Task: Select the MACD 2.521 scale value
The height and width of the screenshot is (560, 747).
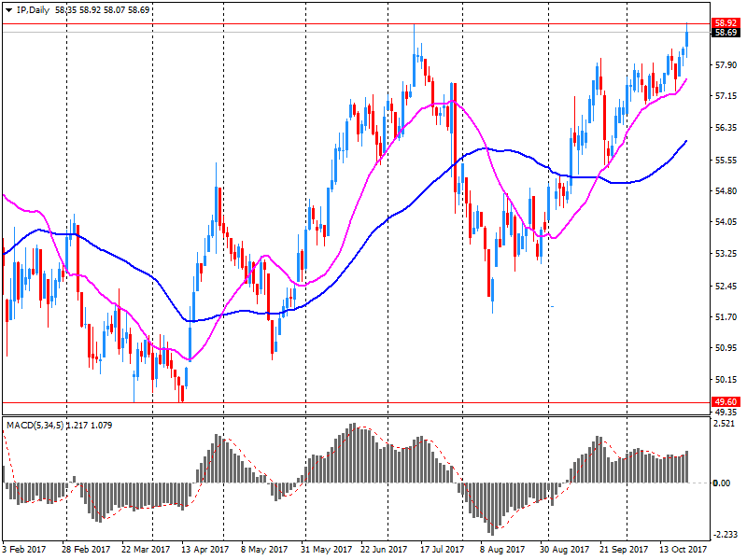Action: tap(725, 425)
